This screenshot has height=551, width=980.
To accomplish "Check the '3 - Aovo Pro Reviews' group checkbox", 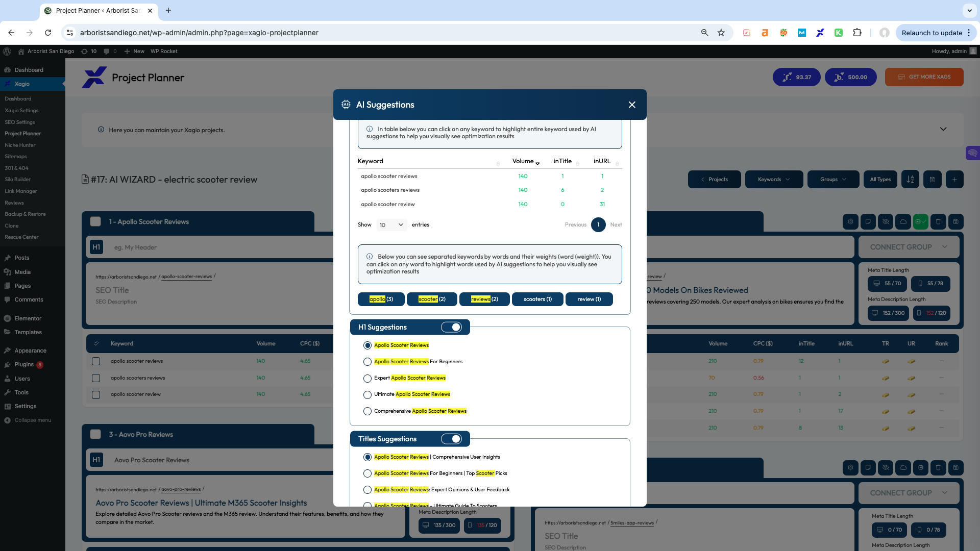I will click(x=95, y=434).
